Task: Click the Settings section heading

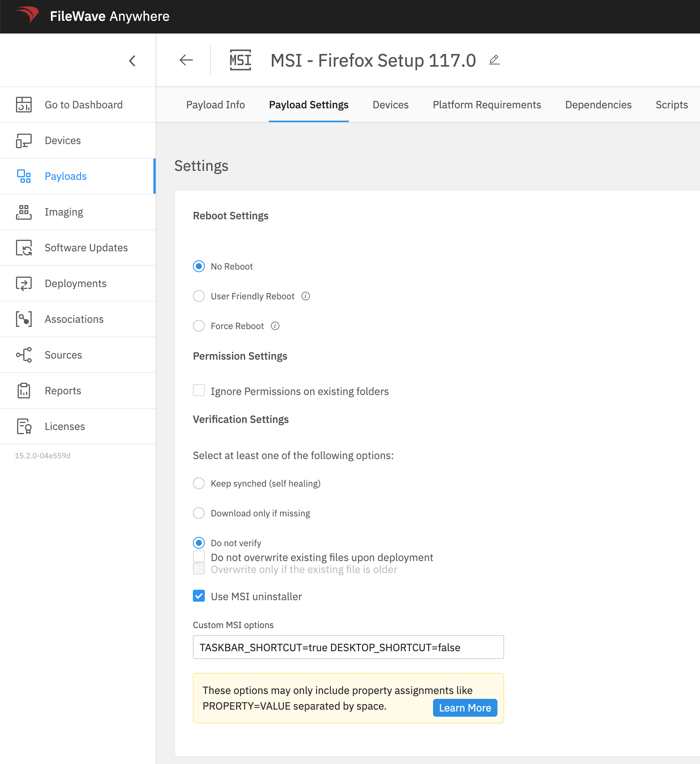Action: (x=201, y=166)
